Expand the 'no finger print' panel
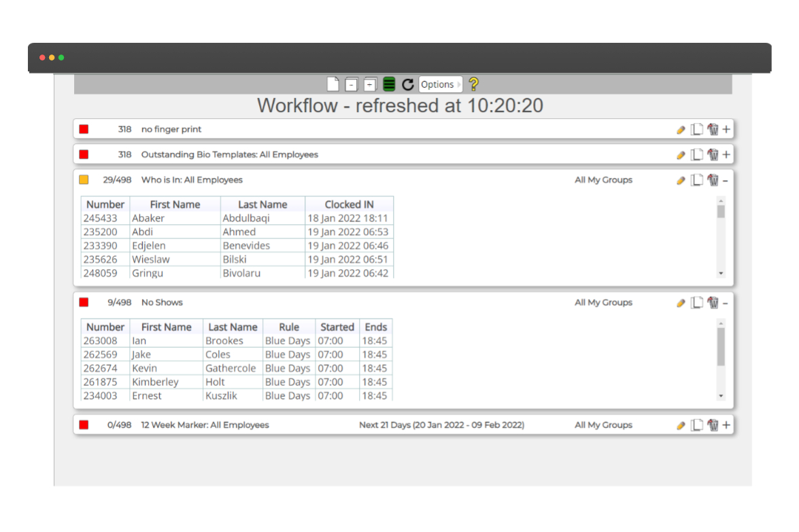This screenshot has width=799, height=532. (x=726, y=129)
